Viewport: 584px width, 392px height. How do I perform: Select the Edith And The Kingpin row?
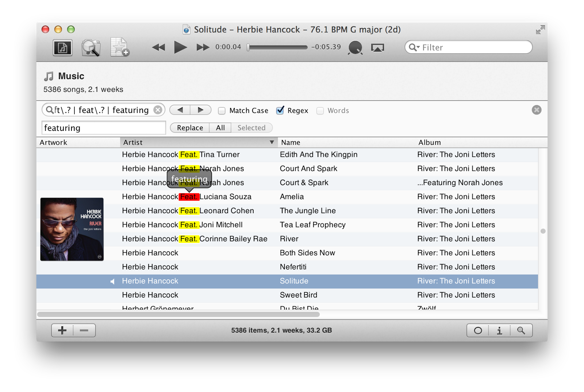click(x=287, y=155)
